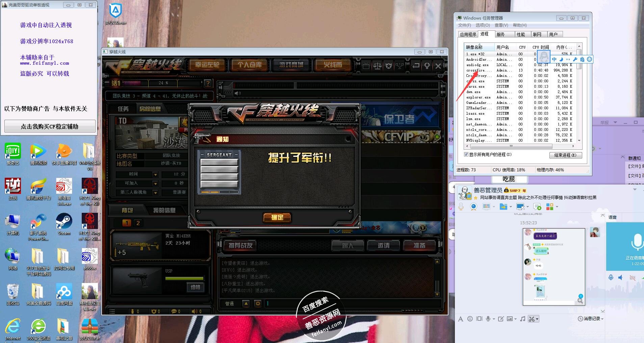
Task: Click the emoji smiley icon in chat toolbar
Action: coord(470,319)
